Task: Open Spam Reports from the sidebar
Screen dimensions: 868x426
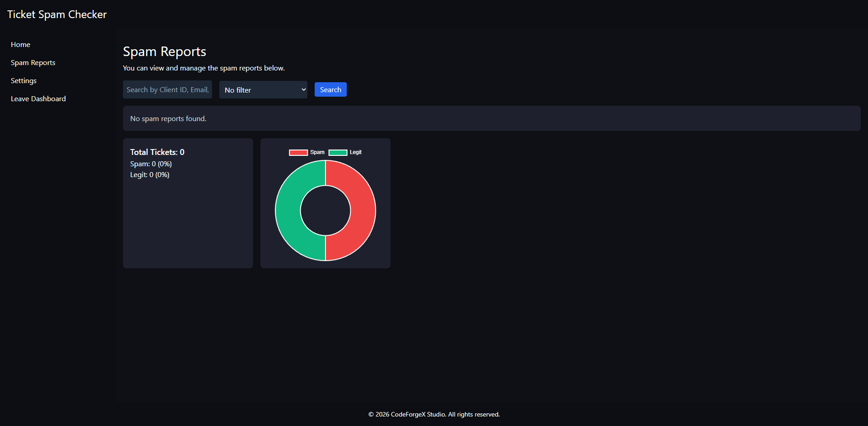Action: (33, 63)
